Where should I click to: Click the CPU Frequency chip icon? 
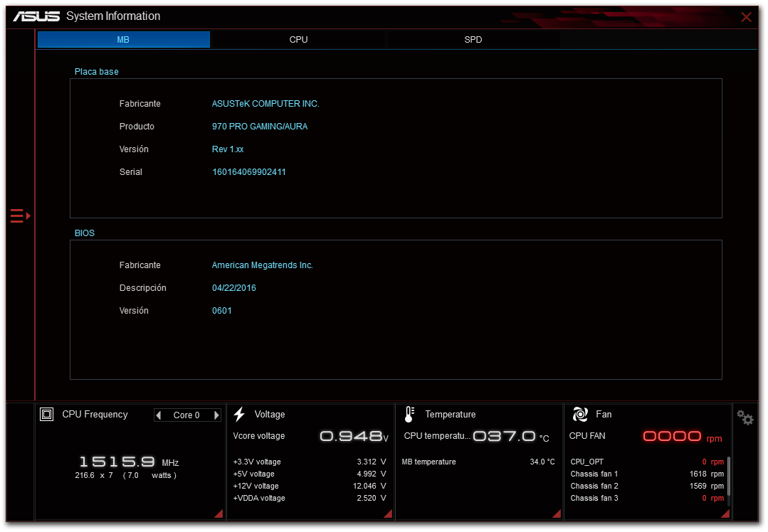click(46, 415)
